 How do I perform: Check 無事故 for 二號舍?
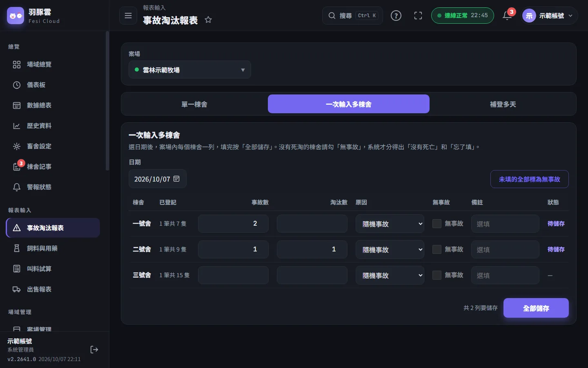click(437, 249)
